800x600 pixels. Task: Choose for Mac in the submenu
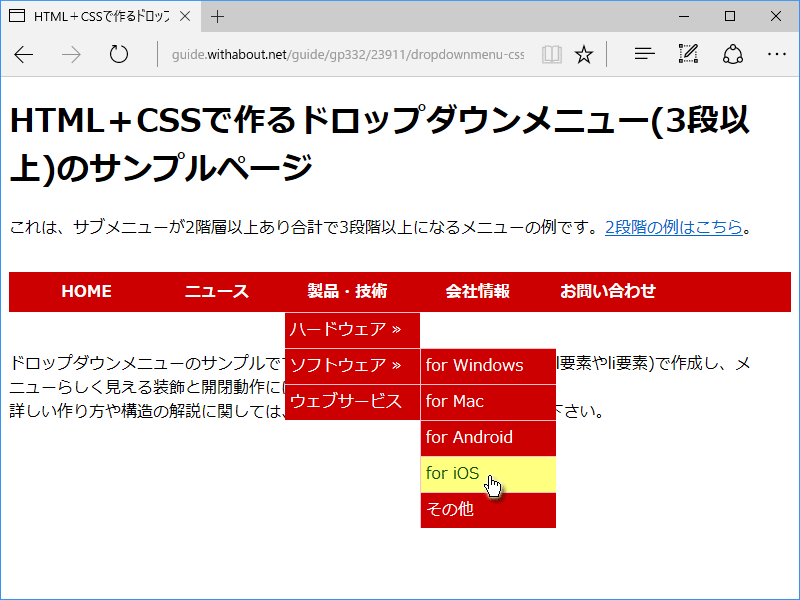click(x=488, y=402)
